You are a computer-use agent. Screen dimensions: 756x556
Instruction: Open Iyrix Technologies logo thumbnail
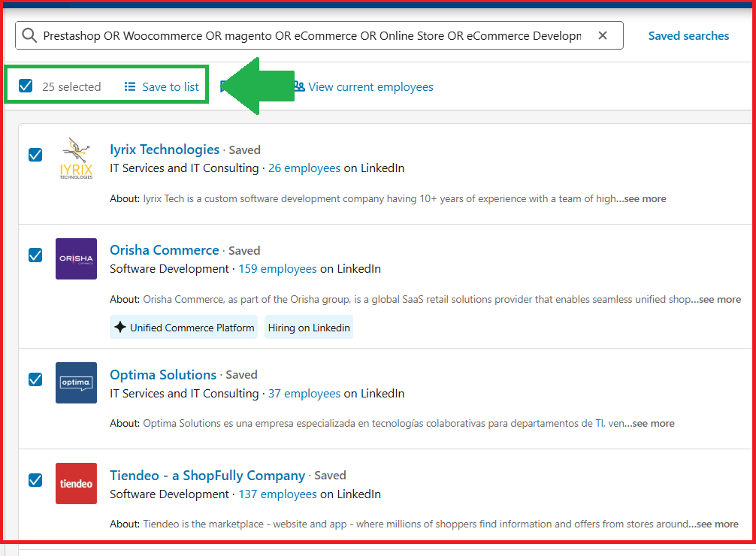pos(76,159)
